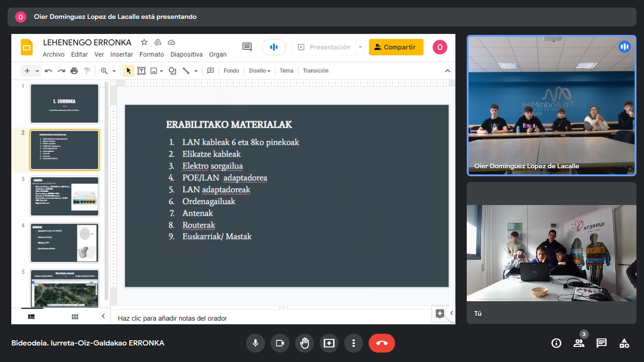Expand the line type dropdown arrow
Screen dimensions: 644x362
point(196,71)
